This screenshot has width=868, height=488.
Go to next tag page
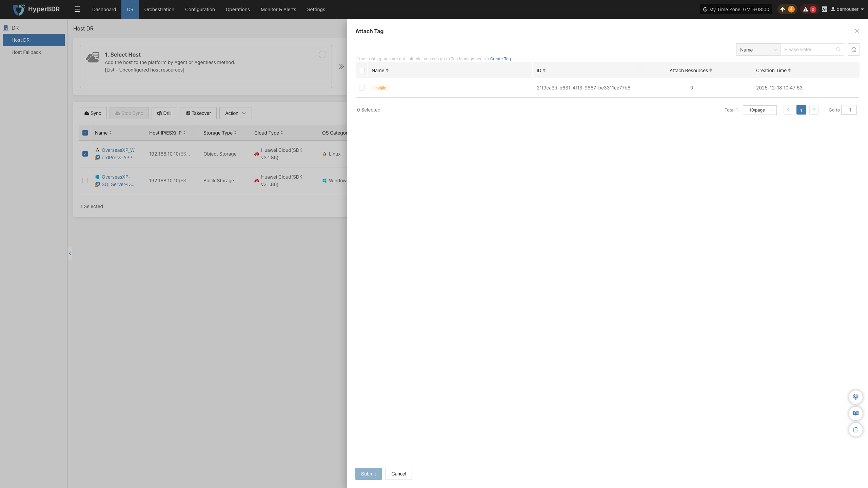pyautogui.click(x=814, y=110)
